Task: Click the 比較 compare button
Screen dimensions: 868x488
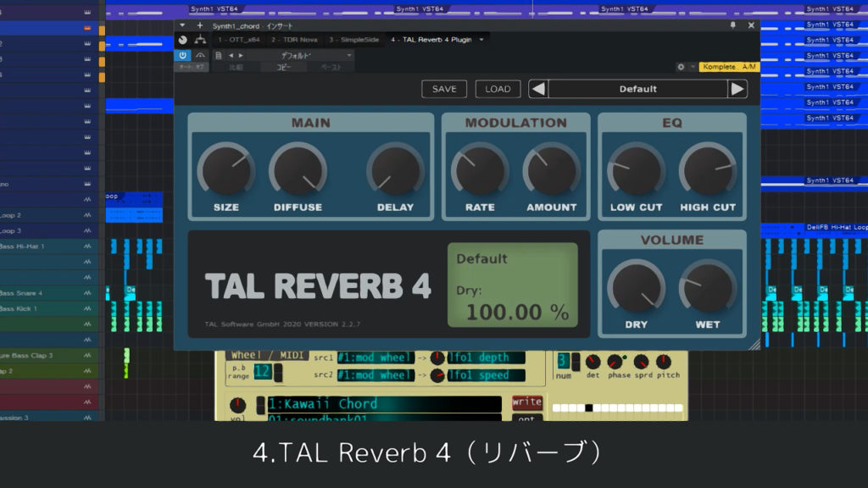Action: (x=236, y=67)
